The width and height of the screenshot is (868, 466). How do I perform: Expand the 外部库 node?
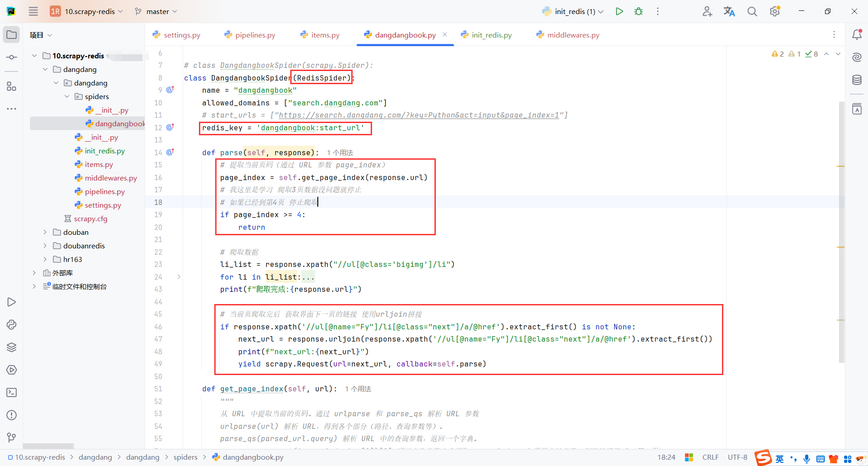pyautogui.click(x=34, y=273)
